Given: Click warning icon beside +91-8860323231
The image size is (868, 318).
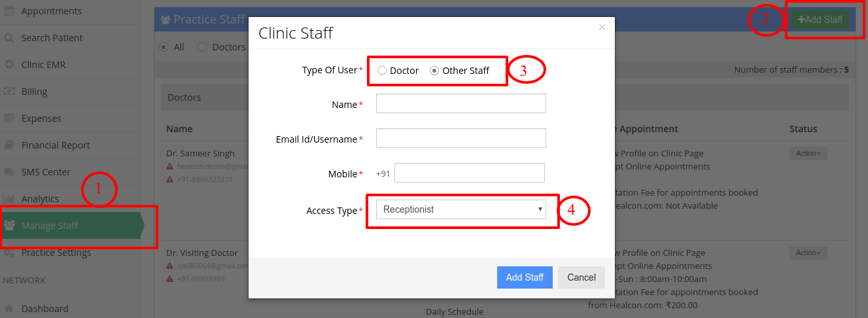Looking at the screenshot, I should (170, 179).
